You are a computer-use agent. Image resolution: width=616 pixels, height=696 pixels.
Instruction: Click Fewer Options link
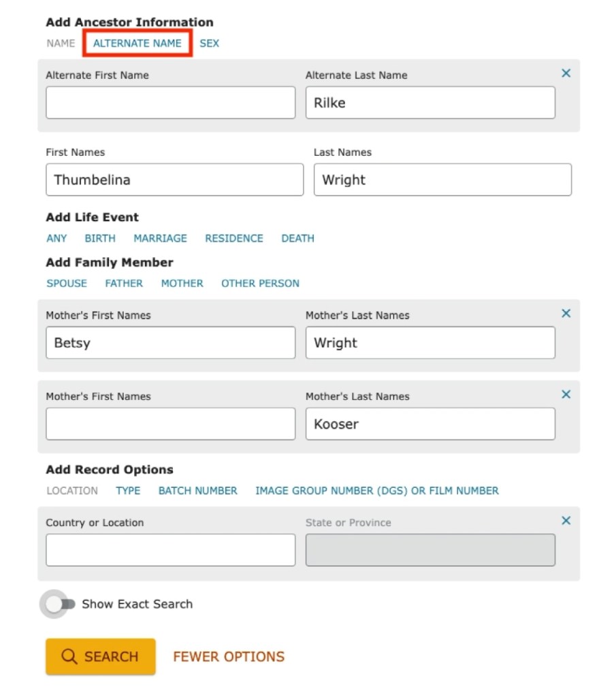(x=229, y=657)
